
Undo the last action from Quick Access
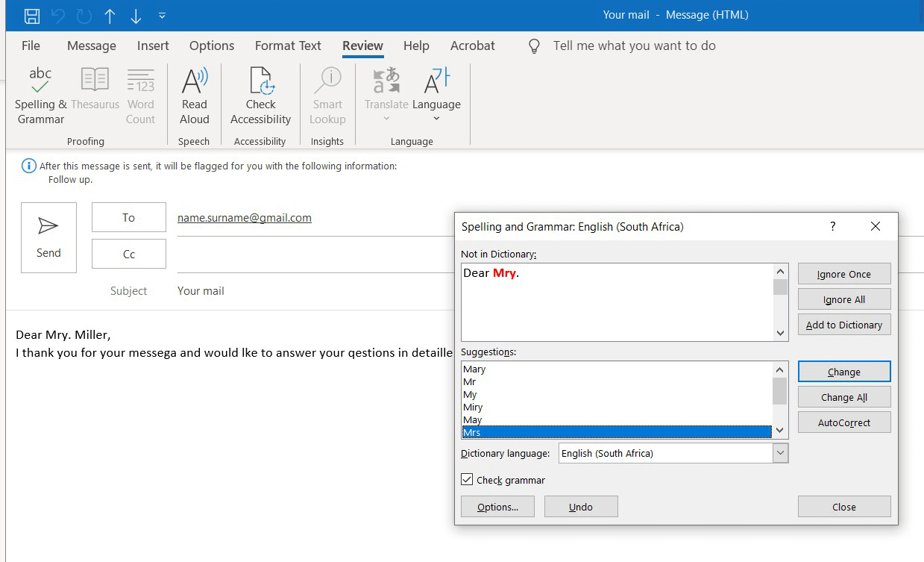pyautogui.click(x=57, y=14)
